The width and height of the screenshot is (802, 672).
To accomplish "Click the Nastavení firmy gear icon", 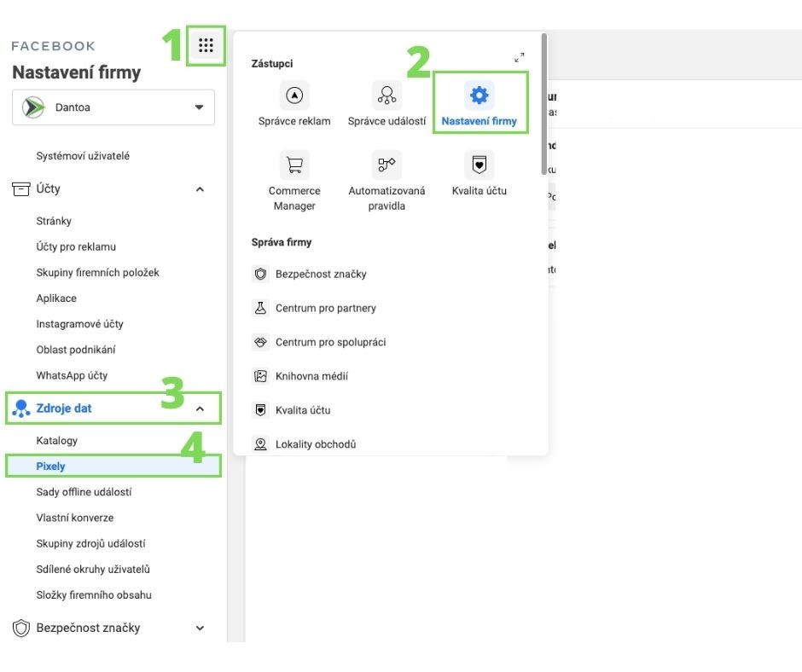I will 479,96.
